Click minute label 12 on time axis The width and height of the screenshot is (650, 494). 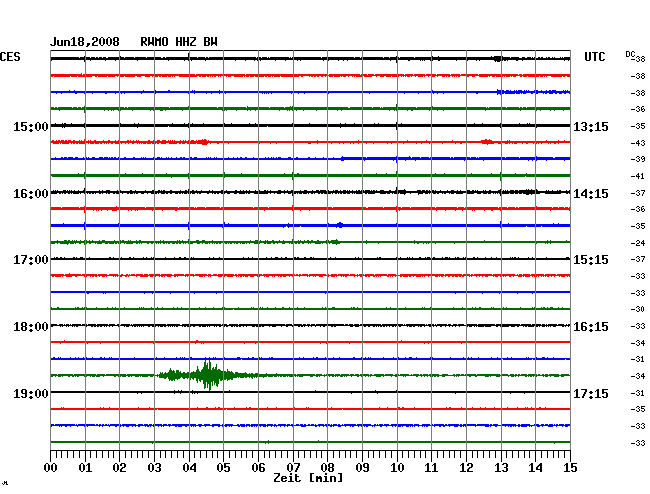[466, 467]
